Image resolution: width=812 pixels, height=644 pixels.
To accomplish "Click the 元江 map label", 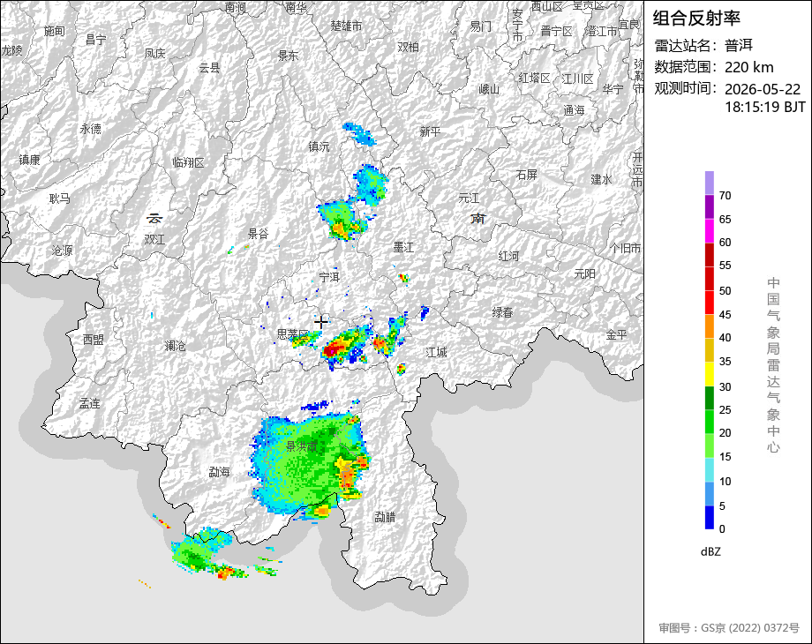I will pyautogui.click(x=470, y=198).
